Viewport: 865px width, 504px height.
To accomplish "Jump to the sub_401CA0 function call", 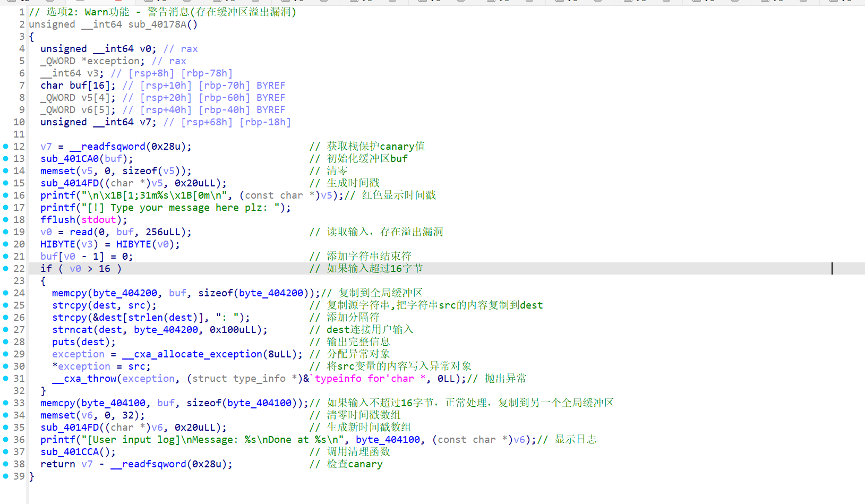I will pos(69,158).
